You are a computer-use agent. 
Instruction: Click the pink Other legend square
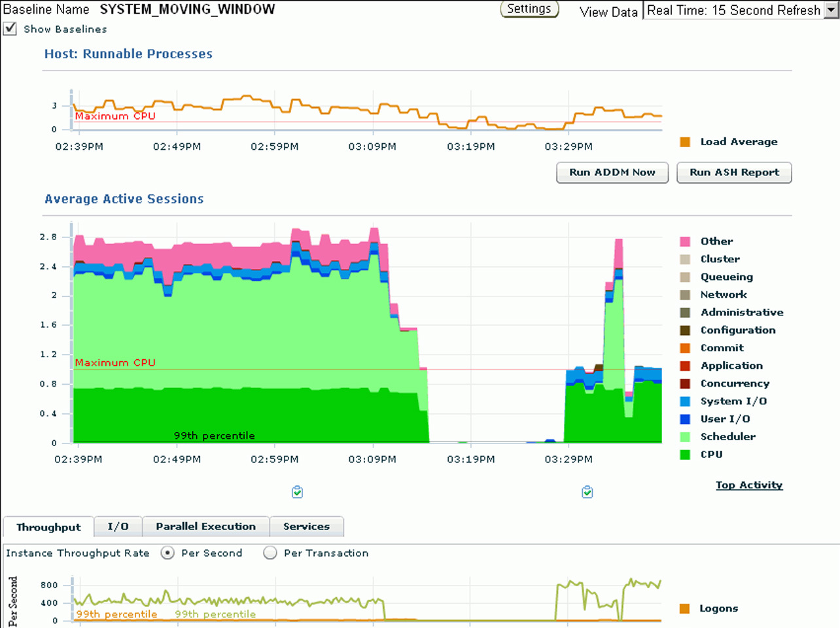(685, 241)
